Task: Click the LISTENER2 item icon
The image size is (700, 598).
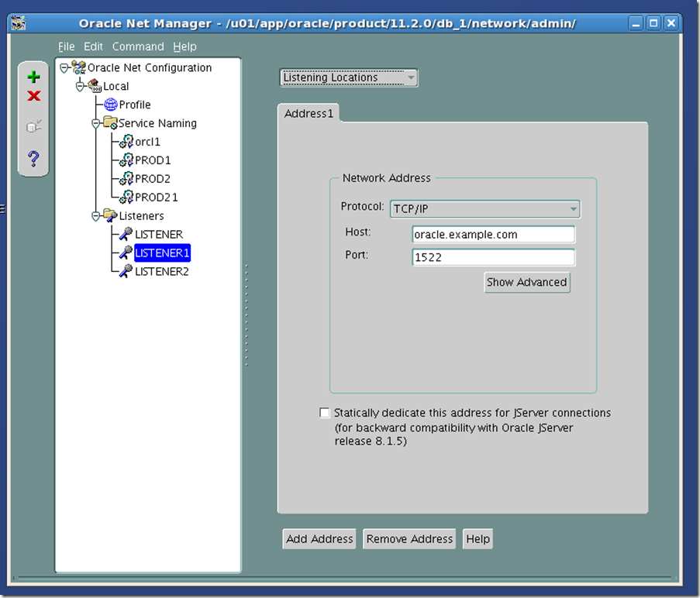Action: click(x=126, y=270)
